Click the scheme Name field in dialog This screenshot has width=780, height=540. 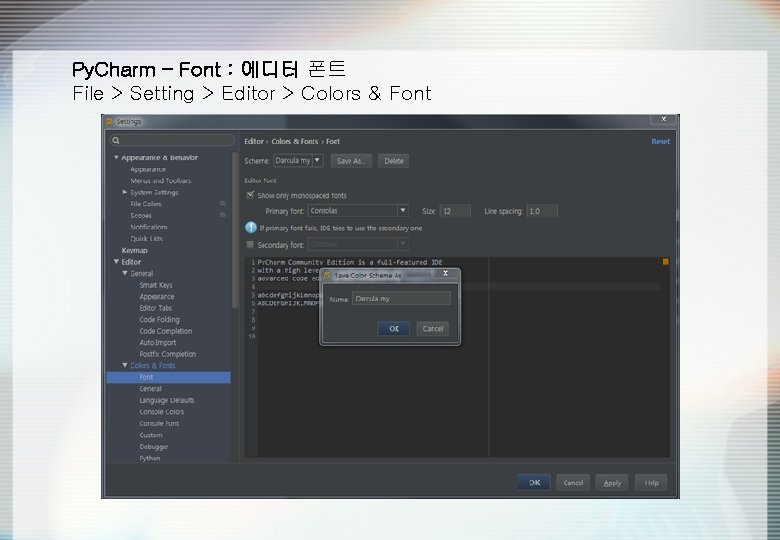tap(401, 298)
